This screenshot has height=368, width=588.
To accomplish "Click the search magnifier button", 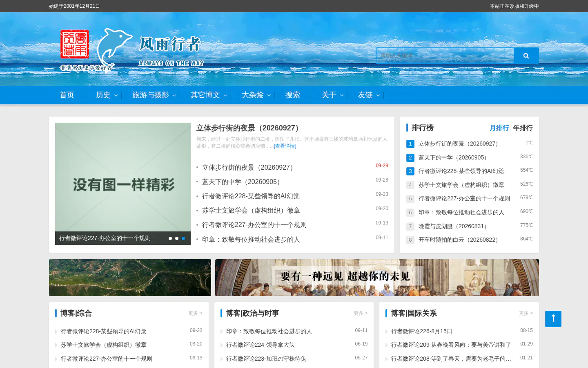I will pos(526,56).
